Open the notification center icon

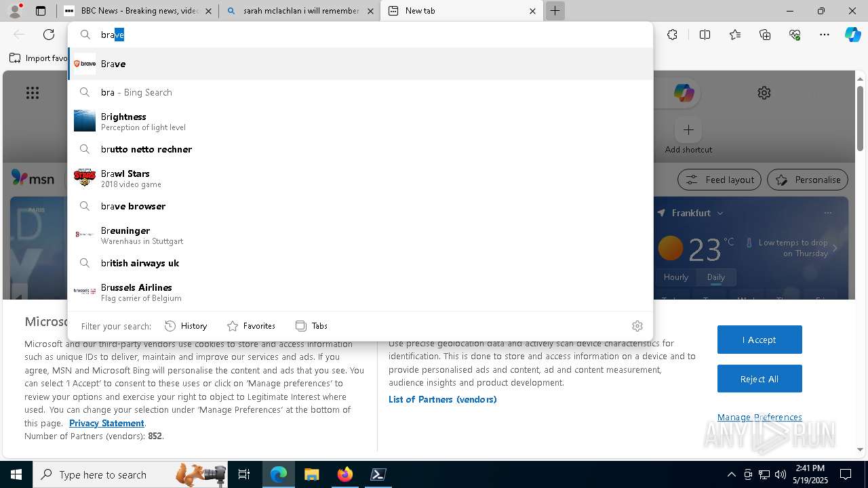[846, 474]
